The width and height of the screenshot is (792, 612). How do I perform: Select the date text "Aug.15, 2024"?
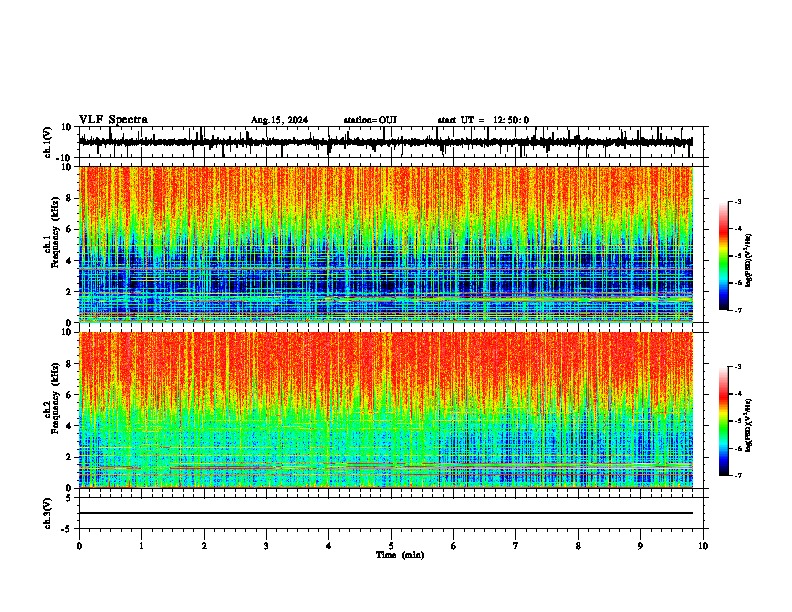click(279, 120)
